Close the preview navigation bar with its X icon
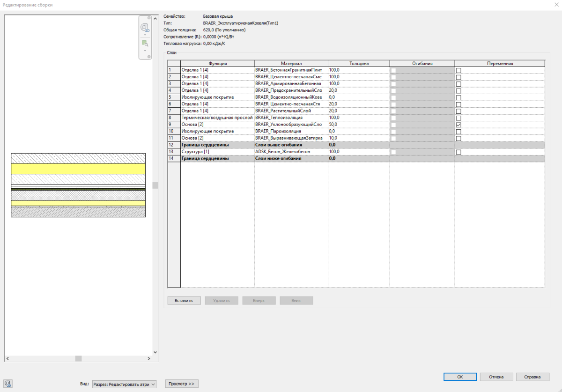562x392 pixels. (x=149, y=19)
